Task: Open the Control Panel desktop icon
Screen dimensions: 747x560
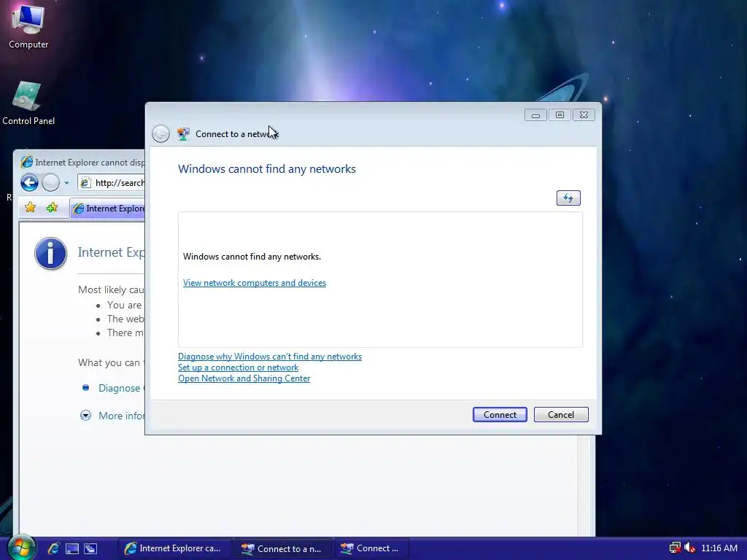Action: click(28, 104)
